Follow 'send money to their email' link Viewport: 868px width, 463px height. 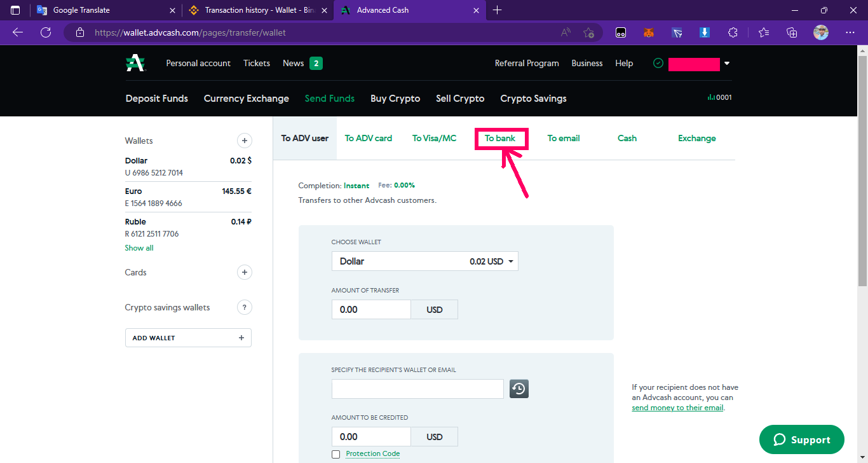[677, 408]
